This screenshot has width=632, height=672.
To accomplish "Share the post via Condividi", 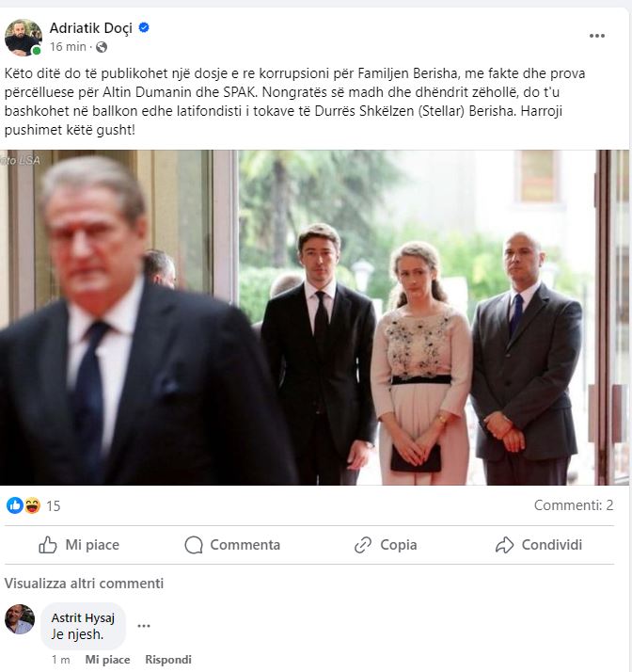I will pos(539,545).
